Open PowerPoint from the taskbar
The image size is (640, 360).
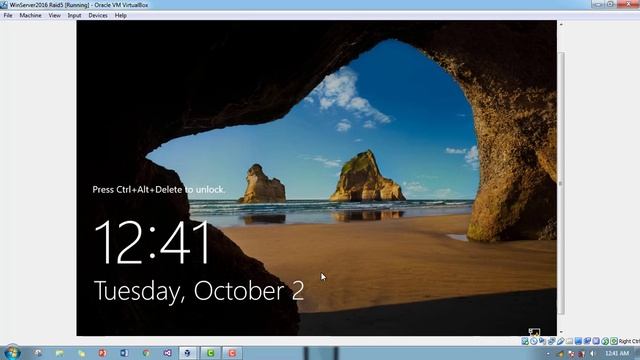[x=102, y=353]
